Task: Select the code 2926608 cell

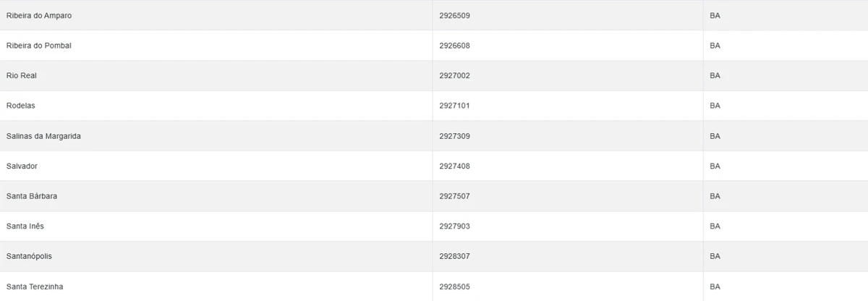Action: [454, 46]
